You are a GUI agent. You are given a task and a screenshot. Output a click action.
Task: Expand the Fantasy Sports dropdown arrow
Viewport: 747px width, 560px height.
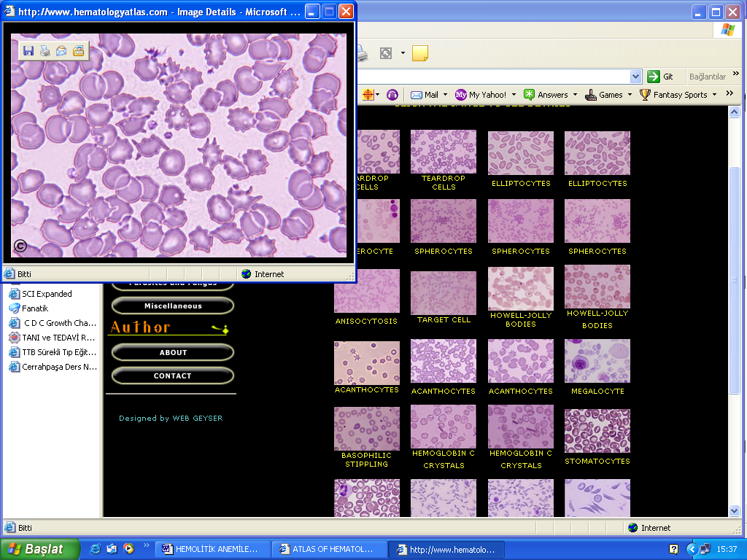715,95
